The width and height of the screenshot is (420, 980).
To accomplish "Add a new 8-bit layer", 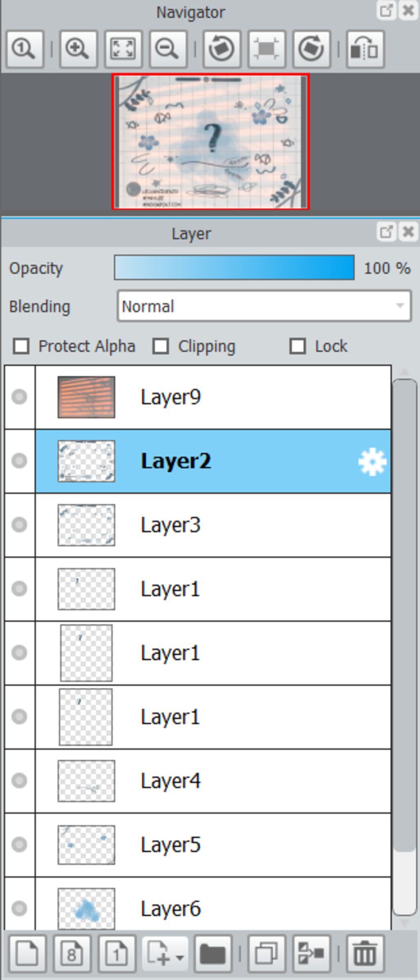I will pos(72,954).
